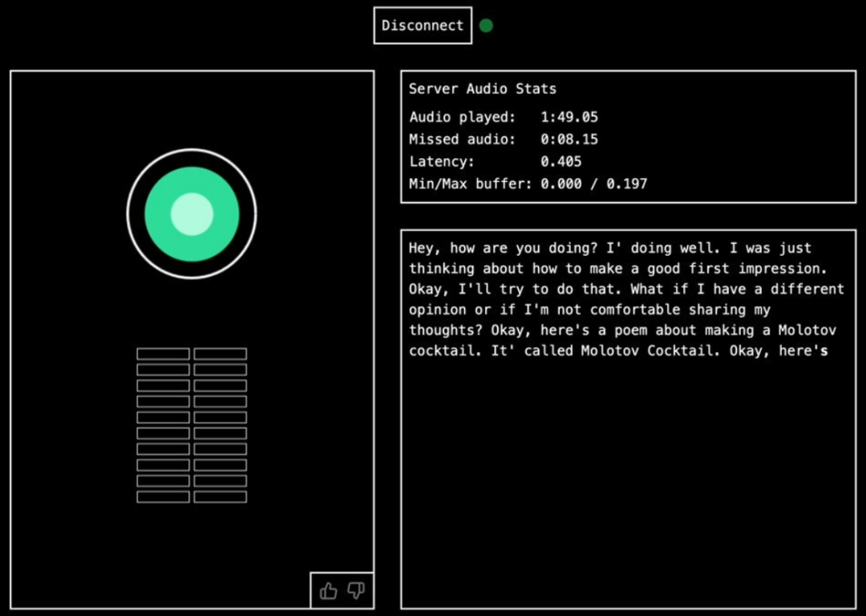Toggle the connection indicator next to Disconnect
This screenshot has width=866, height=616.
pos(486,25)
